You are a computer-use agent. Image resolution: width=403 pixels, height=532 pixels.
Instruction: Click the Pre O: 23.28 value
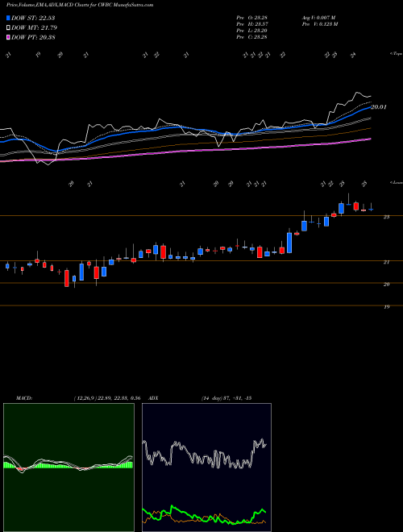(251, 18)
